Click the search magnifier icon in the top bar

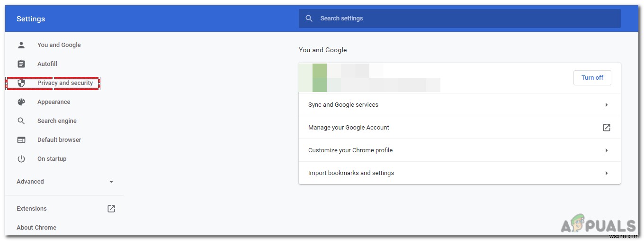[309, 19]
